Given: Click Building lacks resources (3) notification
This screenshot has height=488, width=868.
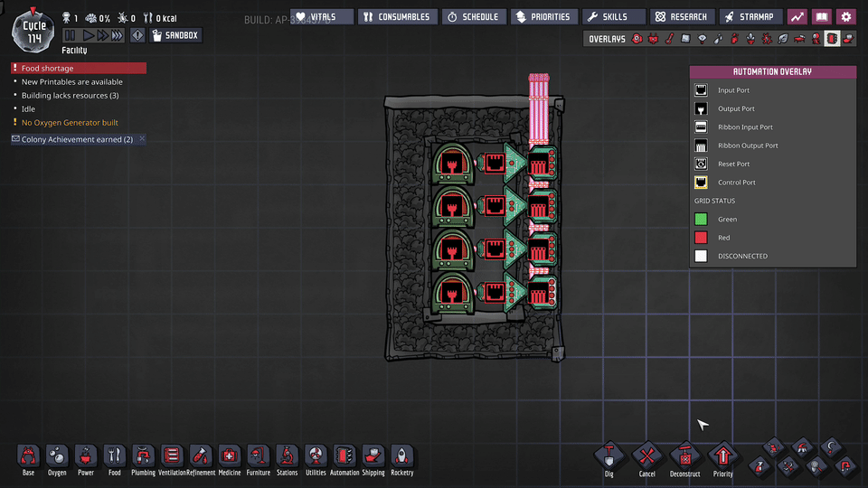Looking at the screenshot, I should [x=70, y=95].
